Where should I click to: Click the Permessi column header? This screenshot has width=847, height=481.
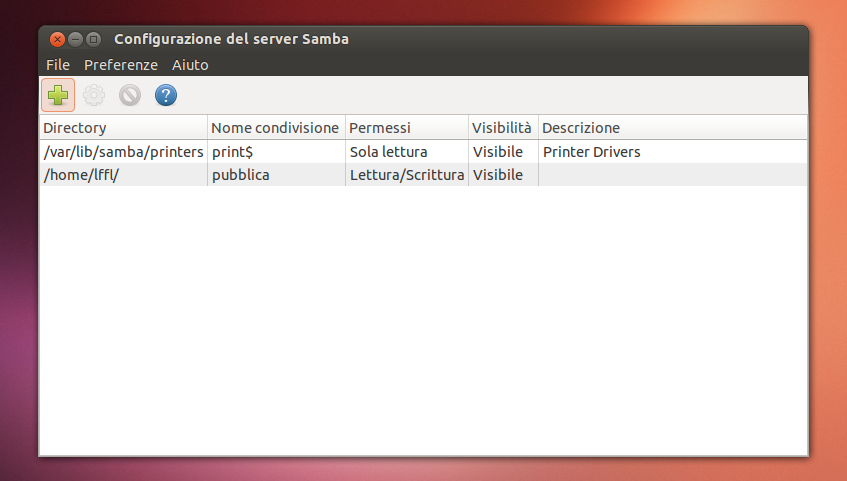pos(406,128)
